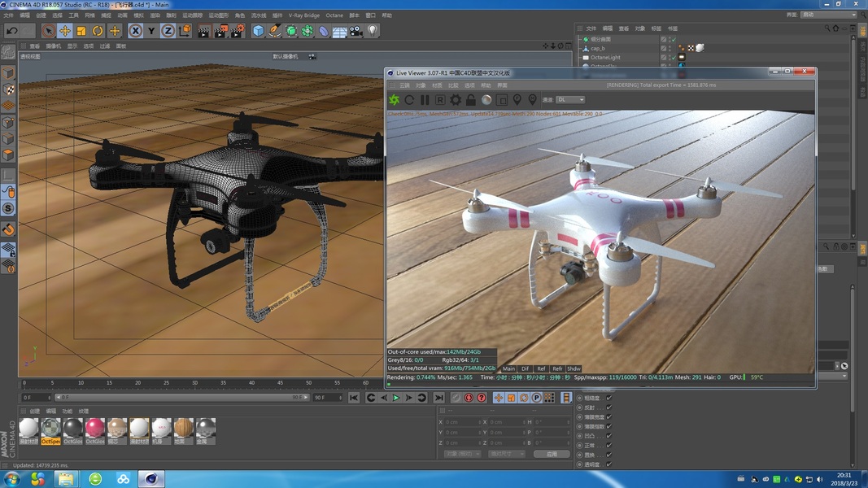Click Make Editable icon in left sidebar
This screenshot has height=488, width=868.
click(8, 52)
